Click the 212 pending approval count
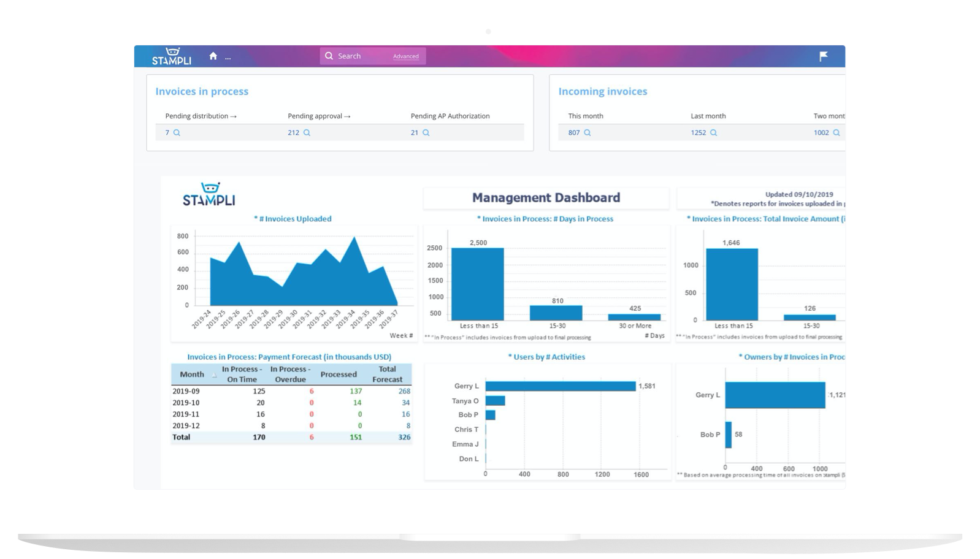 point(293,132)
